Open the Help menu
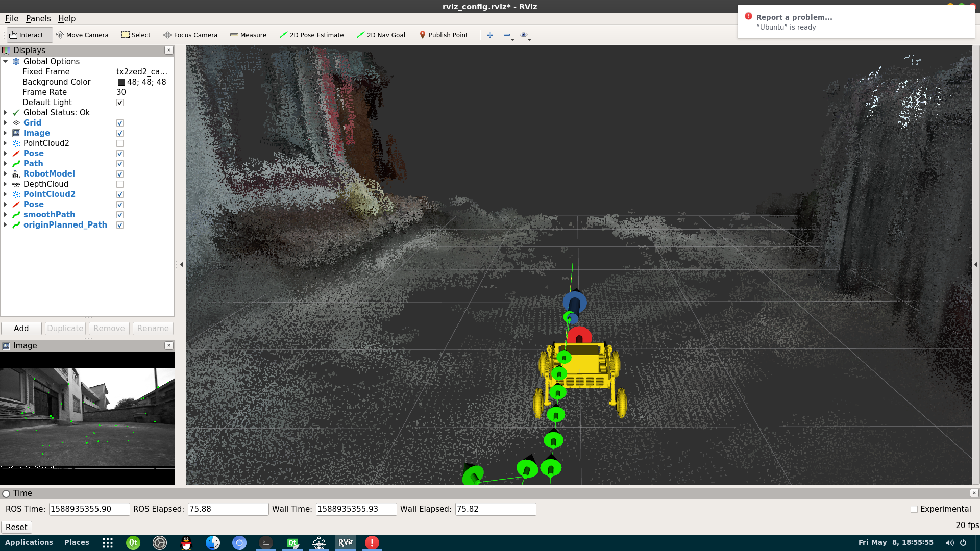Screen dimensions: 980x551 click(x=67, y=18)
